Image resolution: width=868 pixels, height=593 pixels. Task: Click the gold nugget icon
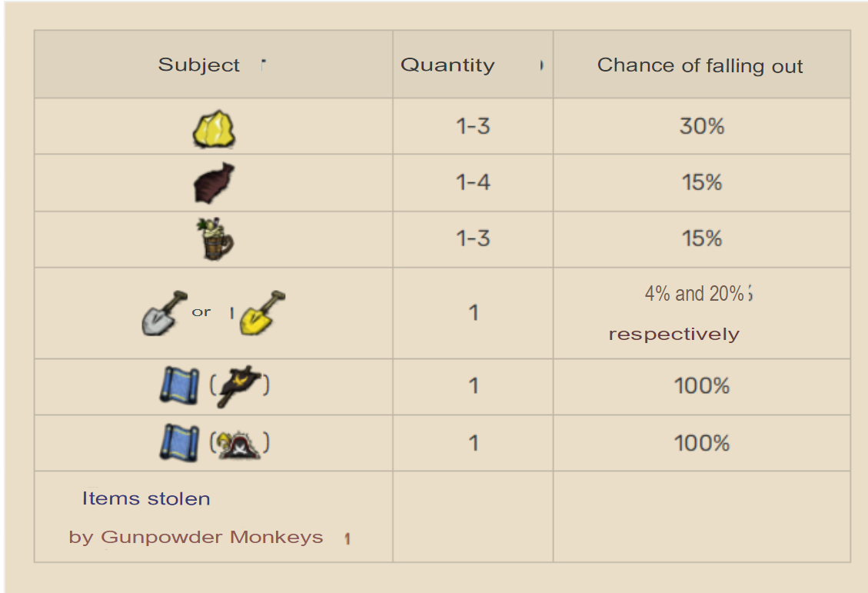214,128
